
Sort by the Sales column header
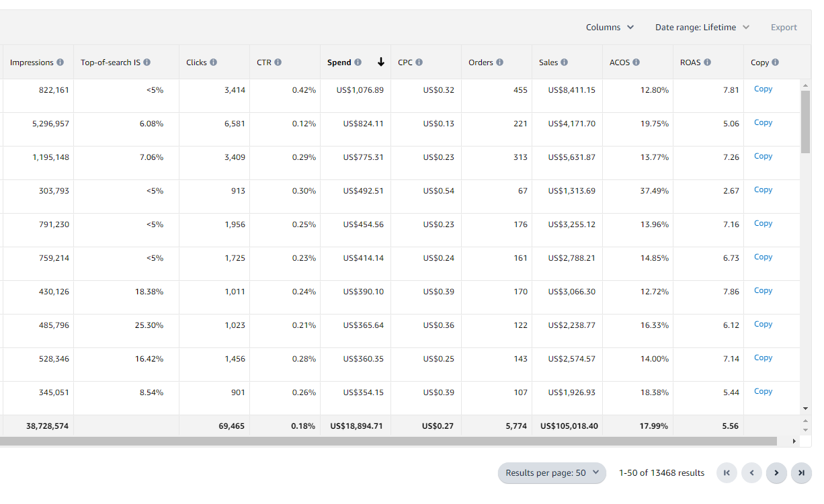pyautogui.click(x=548, y=62)
